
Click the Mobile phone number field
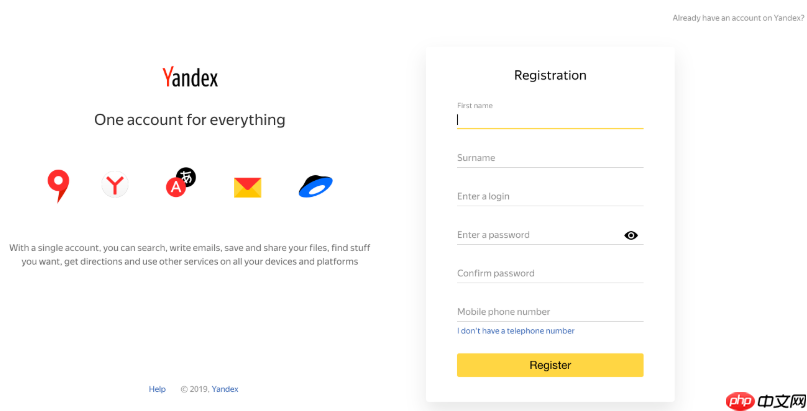tap(549, 312)
